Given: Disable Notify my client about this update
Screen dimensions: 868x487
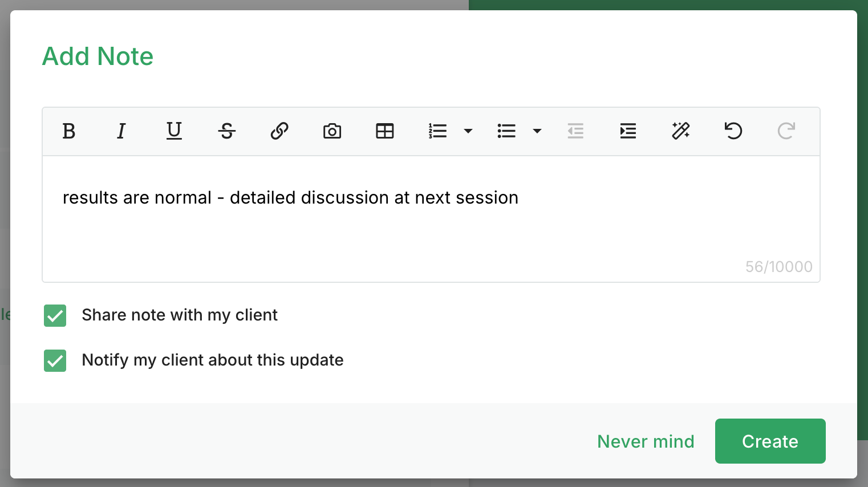Looking at the screenshot, I should [55, 360].
